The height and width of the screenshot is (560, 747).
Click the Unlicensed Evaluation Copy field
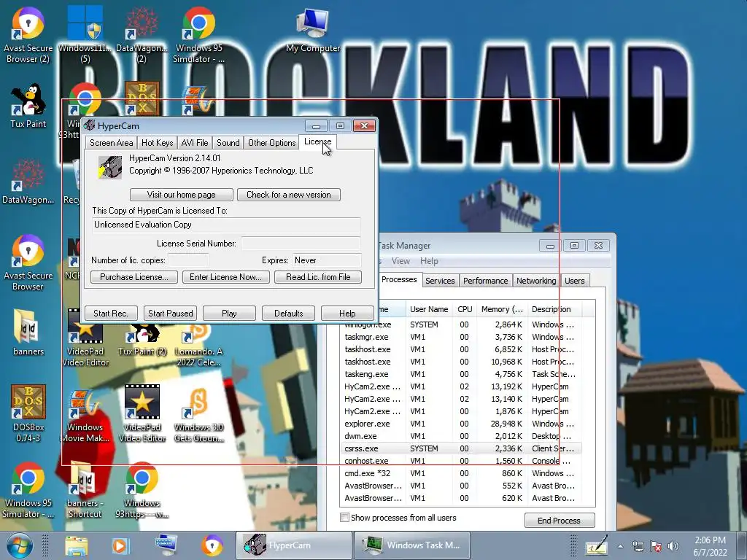pos(226,225)
